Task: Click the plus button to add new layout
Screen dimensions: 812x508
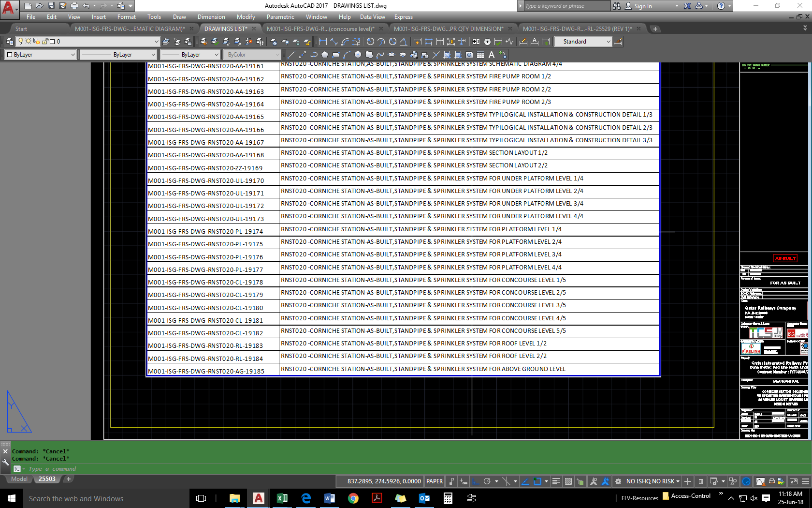Action: click(x=68, y=479)
